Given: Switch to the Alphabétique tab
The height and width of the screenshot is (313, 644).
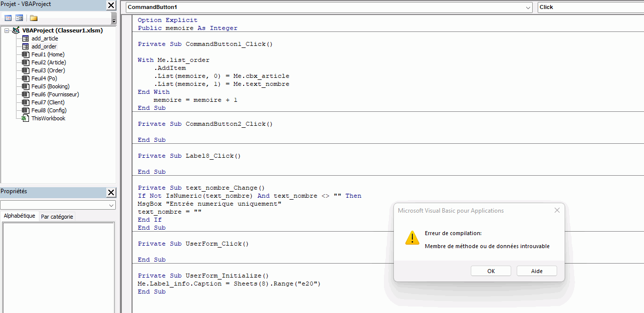Looking at the screenshot, I should pos(19,216).
